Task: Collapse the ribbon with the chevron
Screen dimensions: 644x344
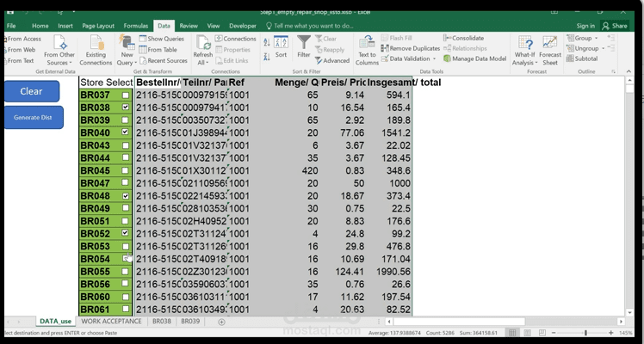Action: pyautogui.click(x=629, y=71)
